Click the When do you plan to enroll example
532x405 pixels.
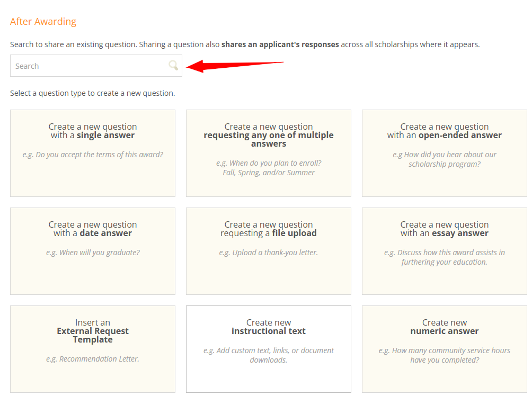click(268, 163)
